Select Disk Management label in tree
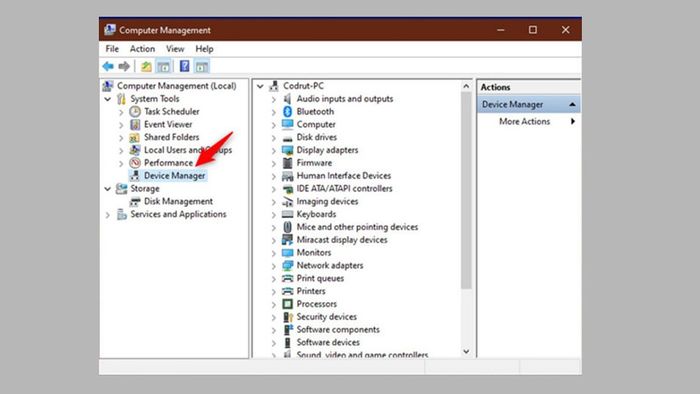The width and height of the screenshot is (700, 394). point(178,202)
